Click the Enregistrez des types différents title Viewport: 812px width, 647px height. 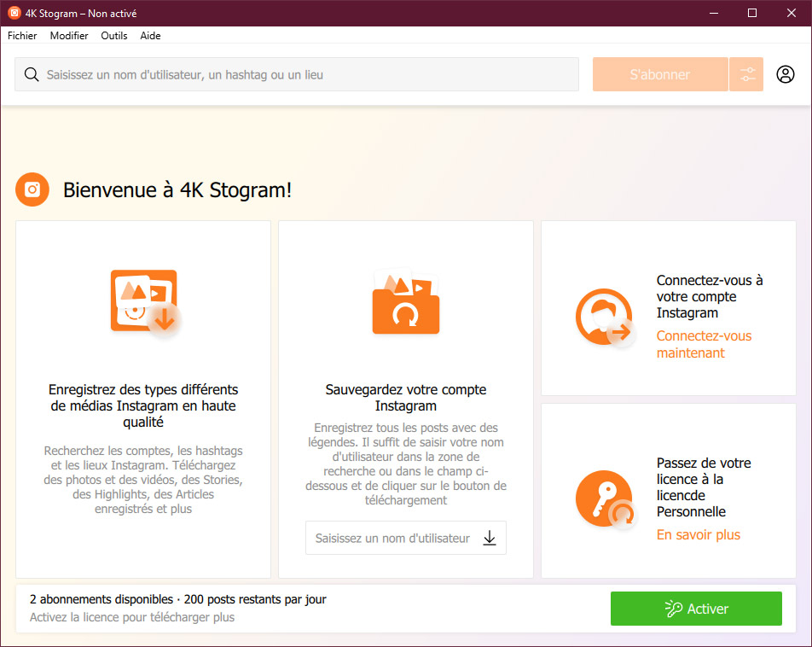coord(143,405)
